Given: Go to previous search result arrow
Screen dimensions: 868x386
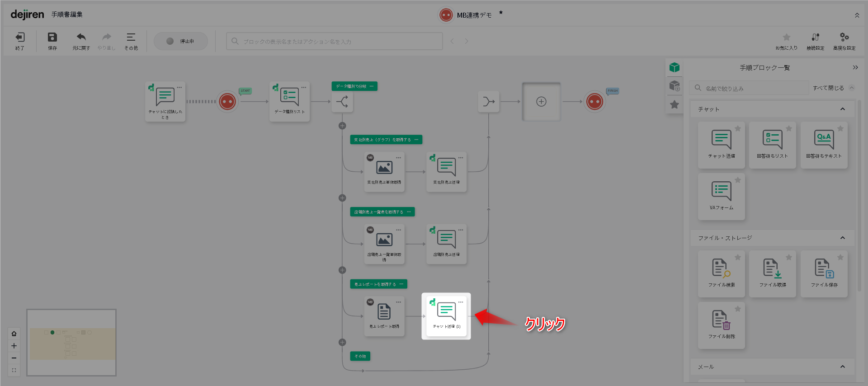Looking at the screenshot, I should [452, 41].
